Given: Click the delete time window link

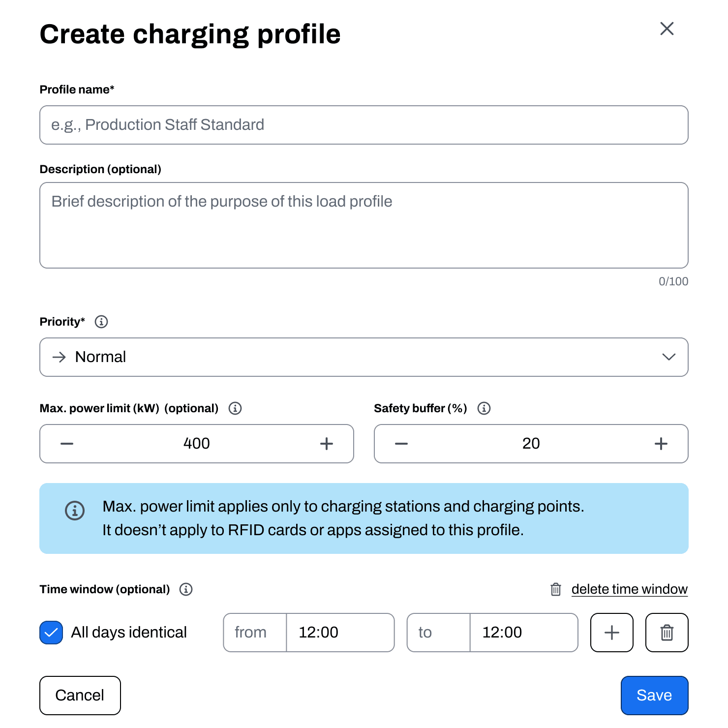Looking at the screenshot, I should coord(629,589).
